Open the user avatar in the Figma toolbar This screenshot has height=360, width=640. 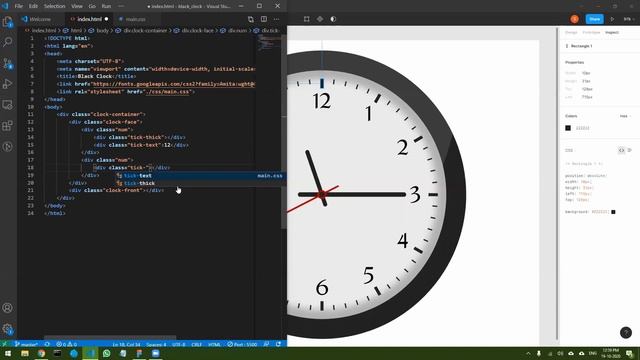[574, 19]
